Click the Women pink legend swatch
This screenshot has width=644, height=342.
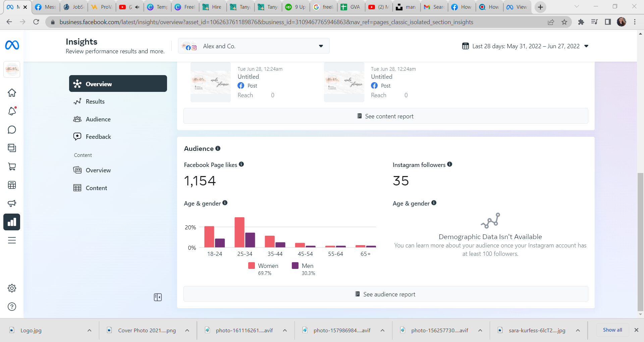[x=252, y=266]
